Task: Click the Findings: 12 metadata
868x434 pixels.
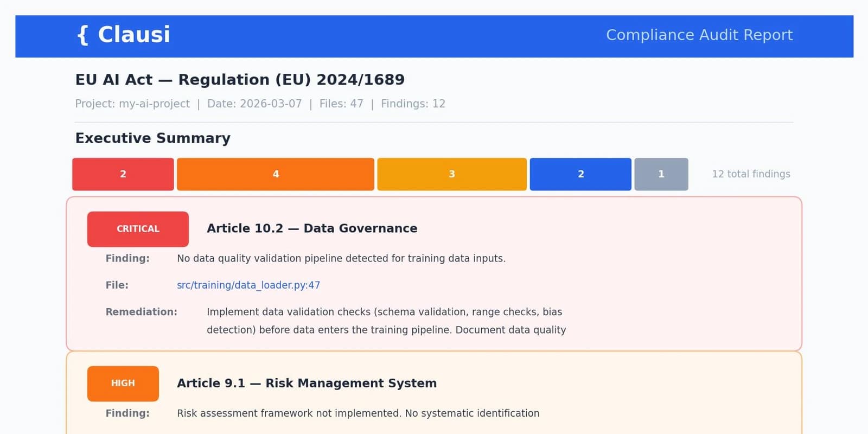Action: pos(413,104)
